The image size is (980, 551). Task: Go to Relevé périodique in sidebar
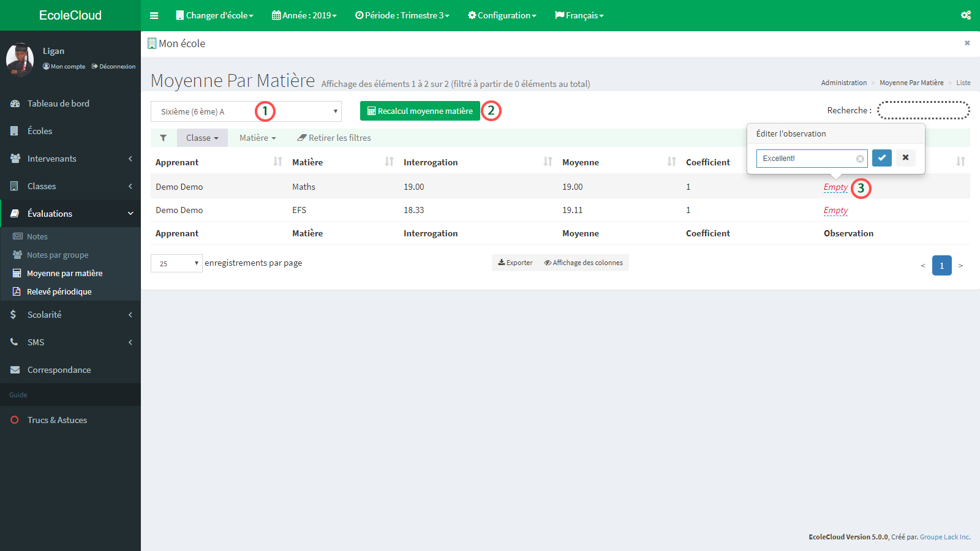(59, 291)
